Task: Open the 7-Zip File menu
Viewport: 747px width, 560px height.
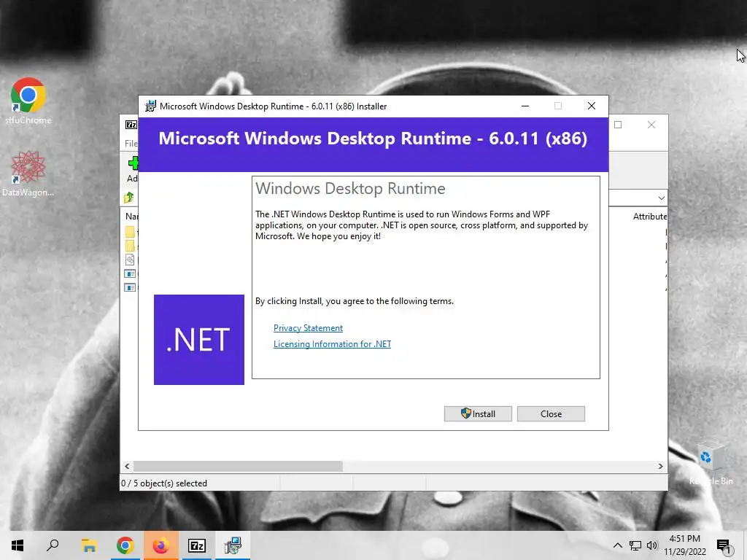Action: pyautogui.click(x=131, y=144)
